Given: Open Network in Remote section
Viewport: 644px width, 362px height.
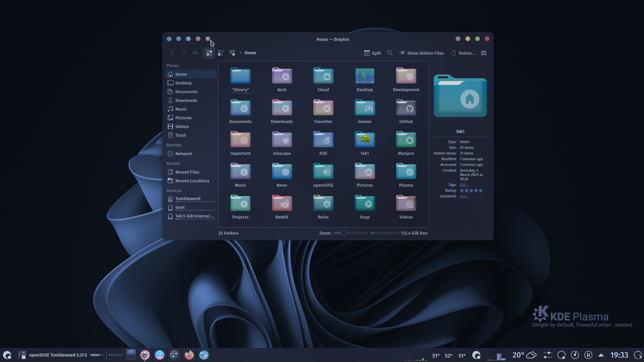Looking at the screenshot, I should pyautogui.click(x=191, y=154).
